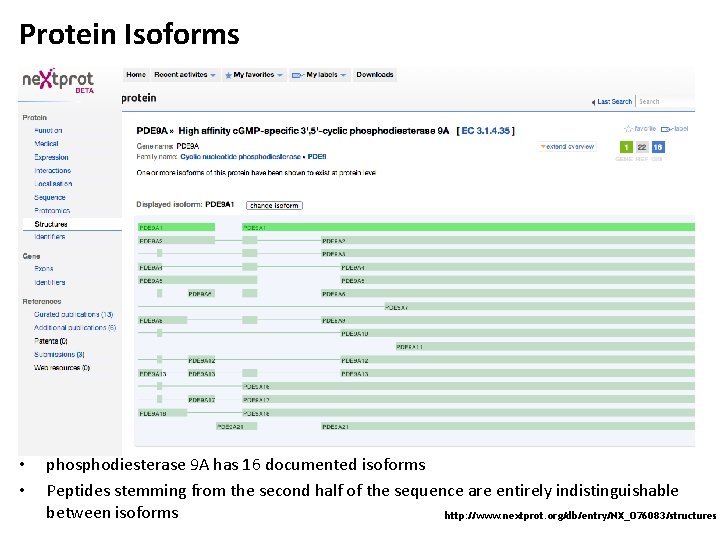
Task: Click the neXtProt logo
Action: pyautogui.click(x=58, y=81)
